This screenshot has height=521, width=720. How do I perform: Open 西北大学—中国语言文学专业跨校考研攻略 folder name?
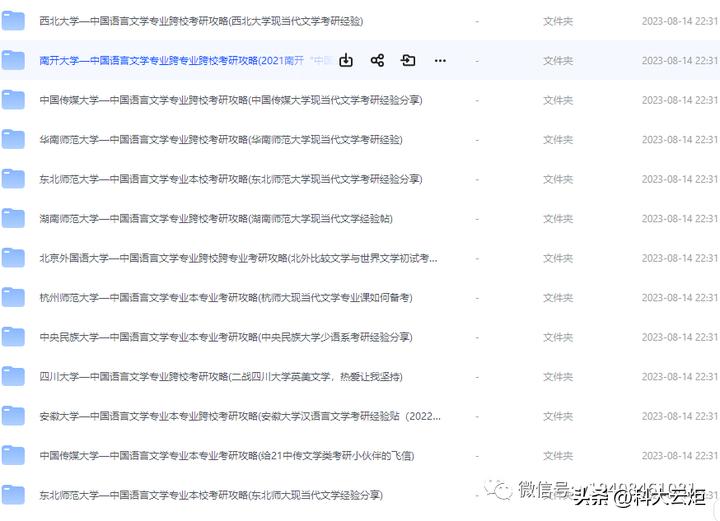tap(201, 21)
